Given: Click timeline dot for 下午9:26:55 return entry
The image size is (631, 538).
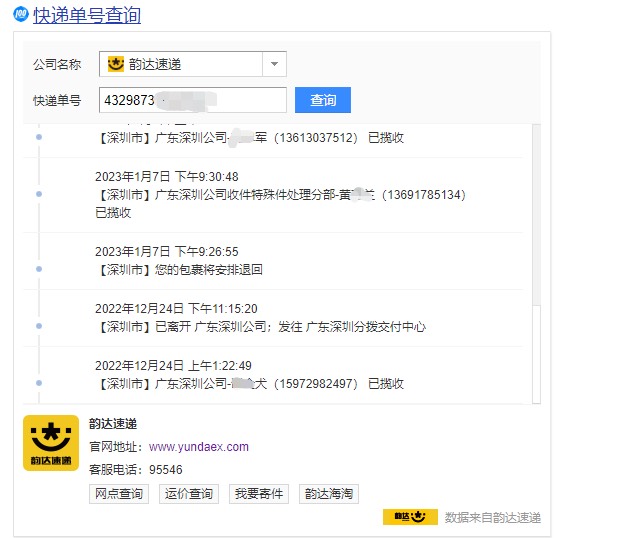Looking at the screenshot, I should click(39, 269).
